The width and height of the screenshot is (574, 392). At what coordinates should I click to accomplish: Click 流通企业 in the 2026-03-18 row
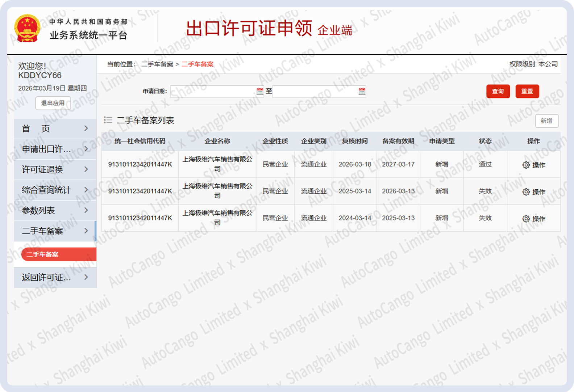click(x=314, y=164)
